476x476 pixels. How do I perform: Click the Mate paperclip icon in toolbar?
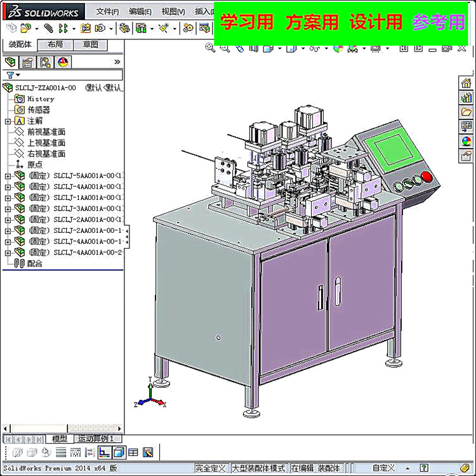click(x=48, y=28)
